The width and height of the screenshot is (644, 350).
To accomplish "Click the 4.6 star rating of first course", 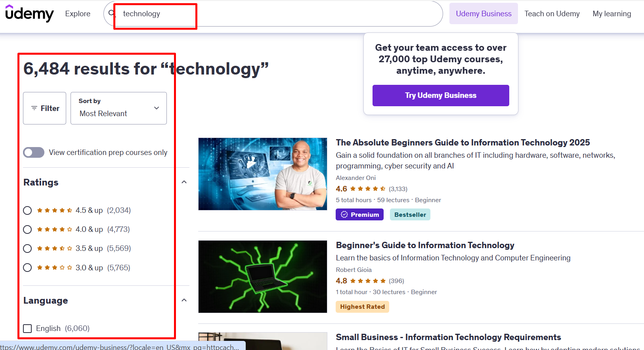I will 361,189.
